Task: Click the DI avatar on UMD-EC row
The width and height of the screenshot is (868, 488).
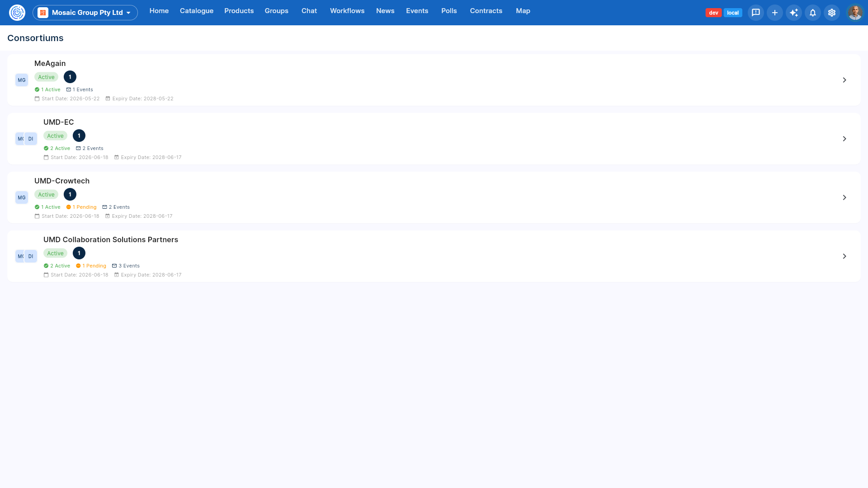Action: (31, 139)
